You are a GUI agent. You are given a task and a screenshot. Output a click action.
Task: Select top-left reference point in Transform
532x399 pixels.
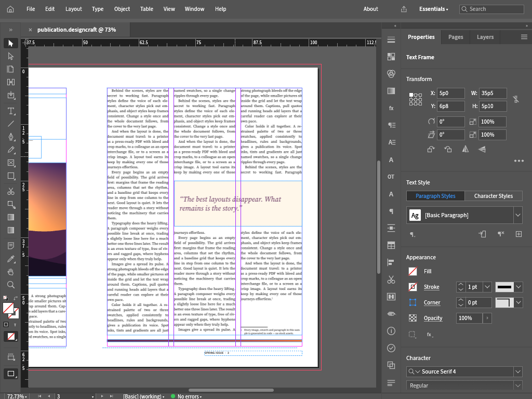pos(411,95)
